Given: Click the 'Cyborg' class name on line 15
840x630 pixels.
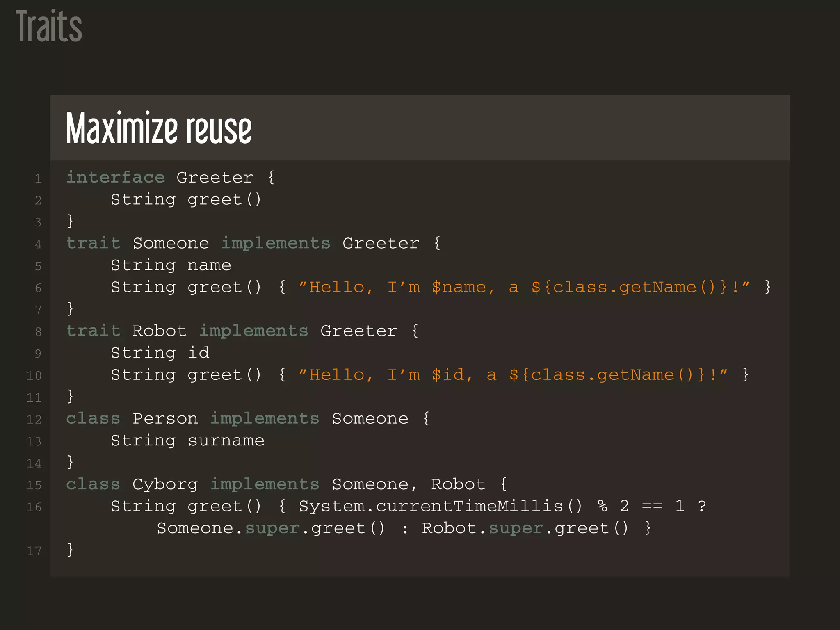Looking at the screenshot, I should (165, 485).
